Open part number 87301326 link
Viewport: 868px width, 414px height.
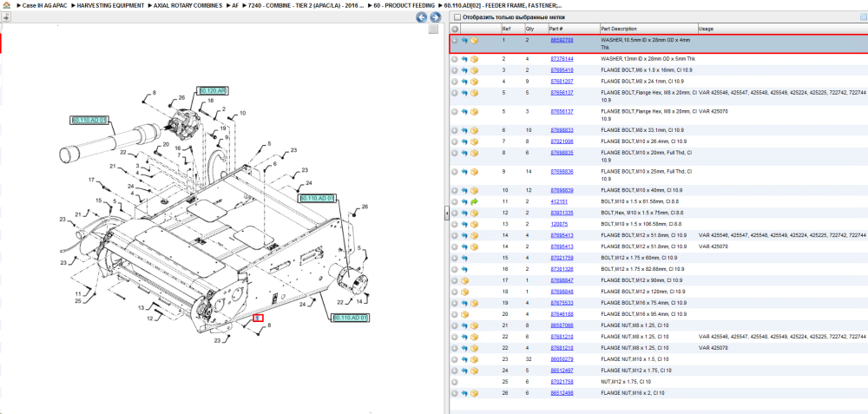(562, 269)
